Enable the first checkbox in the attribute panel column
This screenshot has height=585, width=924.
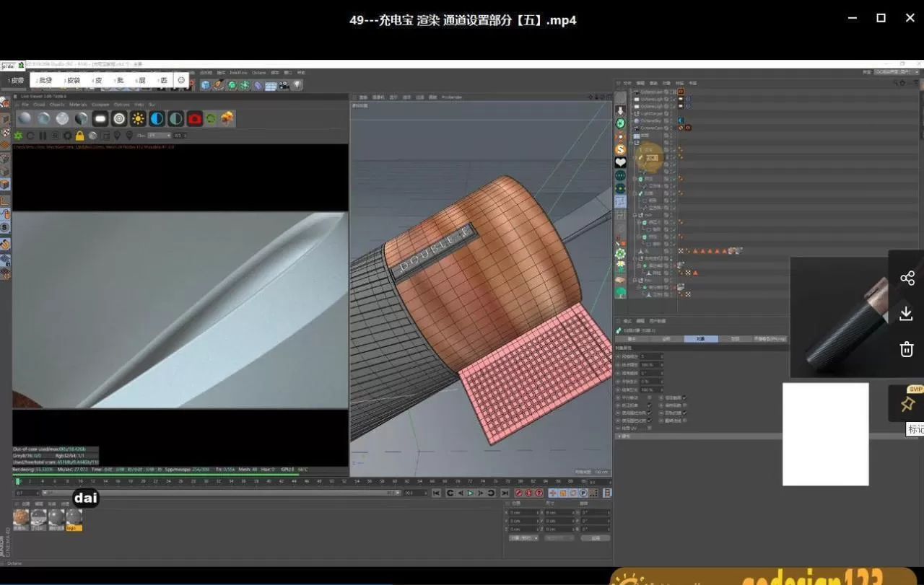point(649,398)
